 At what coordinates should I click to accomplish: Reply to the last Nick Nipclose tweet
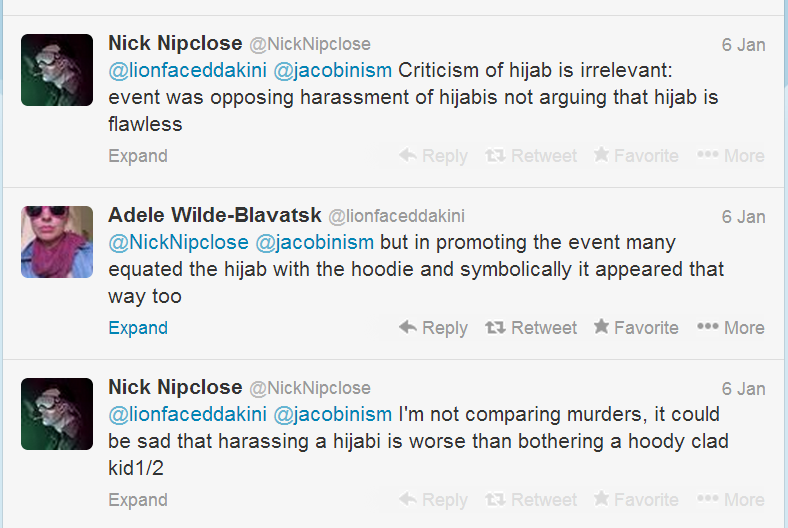coord(433,500)
